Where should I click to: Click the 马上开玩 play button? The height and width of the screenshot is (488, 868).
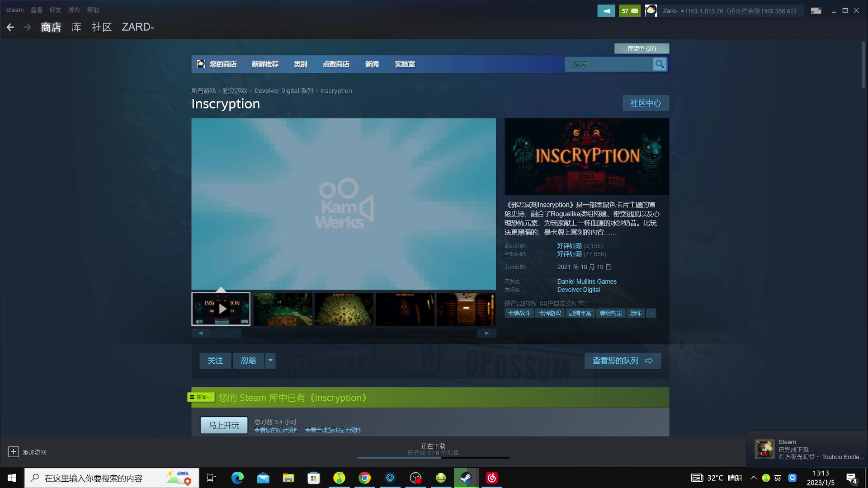[224, 425]
